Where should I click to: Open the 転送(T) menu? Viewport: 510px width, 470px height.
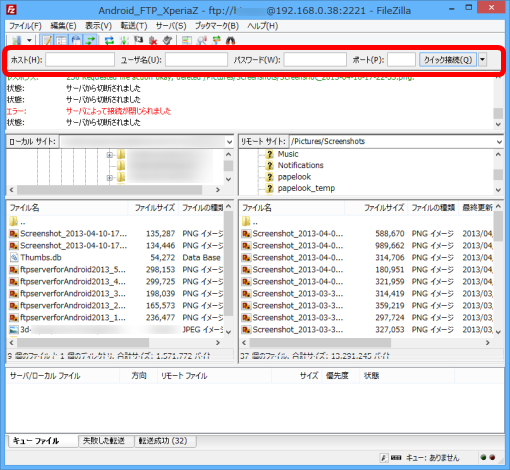134,26
